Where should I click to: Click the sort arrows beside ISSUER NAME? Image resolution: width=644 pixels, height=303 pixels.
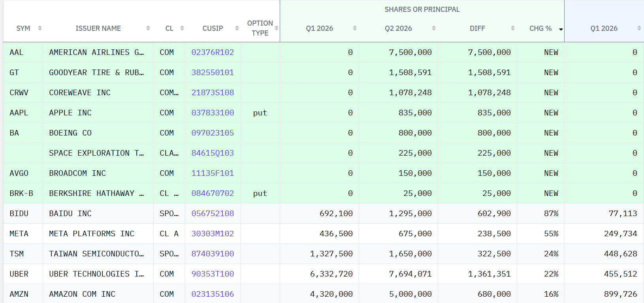[x=148, y=28]
